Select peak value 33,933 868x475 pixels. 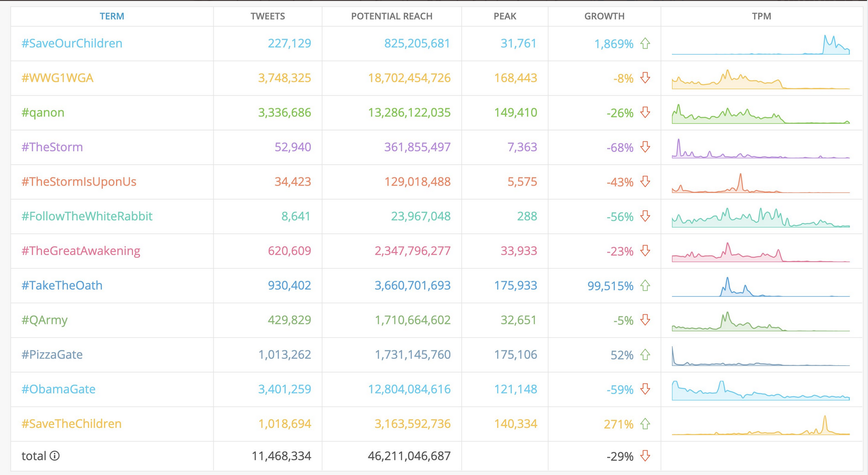519,250
